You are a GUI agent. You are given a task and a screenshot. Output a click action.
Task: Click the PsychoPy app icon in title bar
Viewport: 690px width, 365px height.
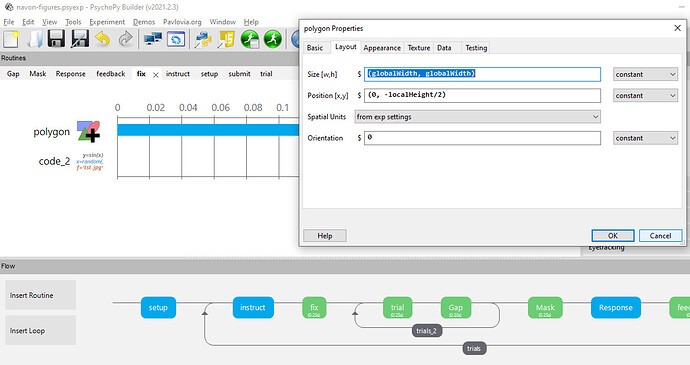click(x=8, y=7)
